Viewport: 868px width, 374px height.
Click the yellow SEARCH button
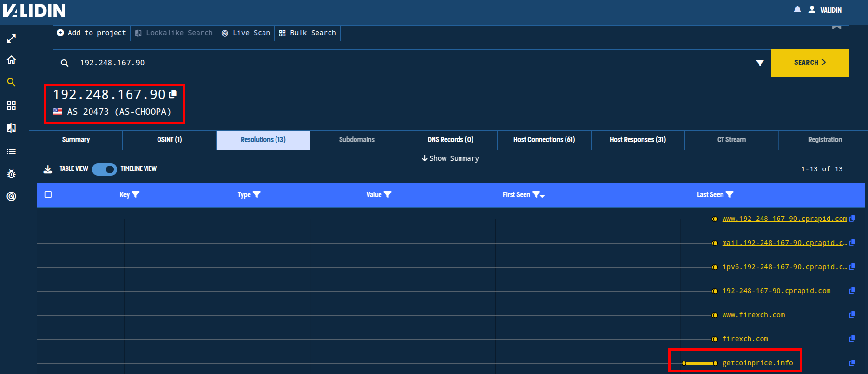coord(810,63)
